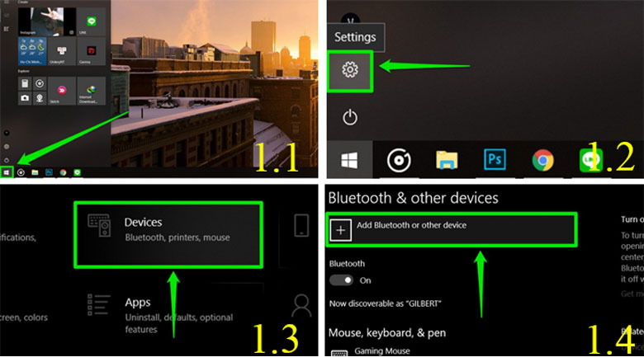The height and width of the screenshot is (362, 644).
Task: Launch Chrome from the enlarged taskbar in panel 1.2
Action: click(542, 160)
